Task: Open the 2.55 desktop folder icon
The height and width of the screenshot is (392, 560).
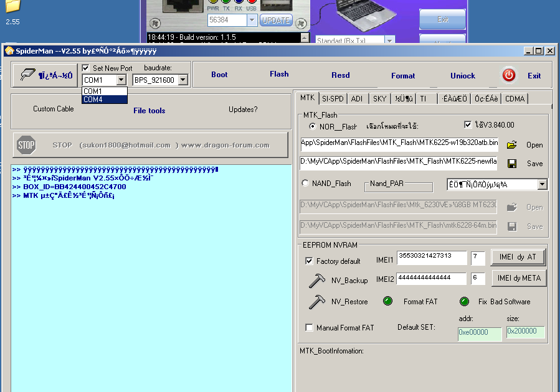Action: [x=13, y=6]
